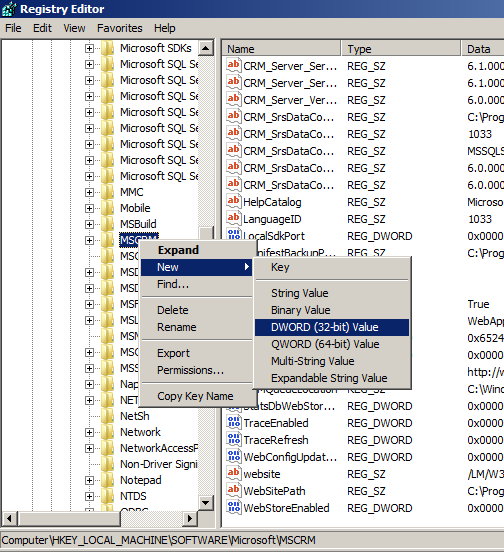Select Expandable String Value option
504x552 pixels.
point(332,378)
